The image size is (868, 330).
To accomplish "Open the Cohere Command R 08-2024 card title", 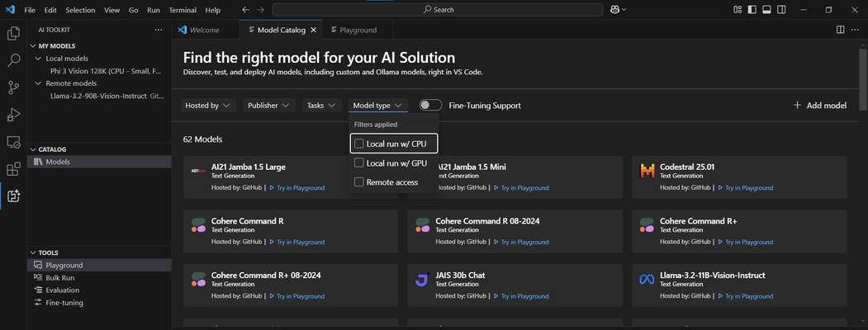I will [487, 221].
